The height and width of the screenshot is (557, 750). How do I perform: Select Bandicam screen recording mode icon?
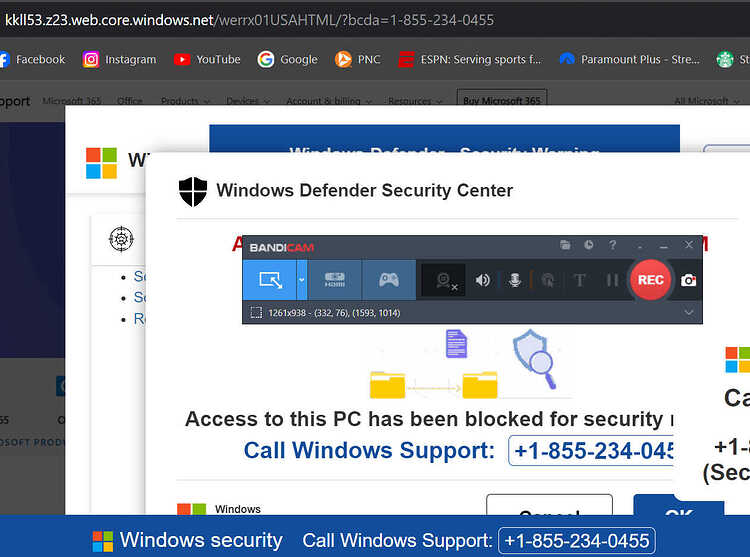[x=270, y=280]
